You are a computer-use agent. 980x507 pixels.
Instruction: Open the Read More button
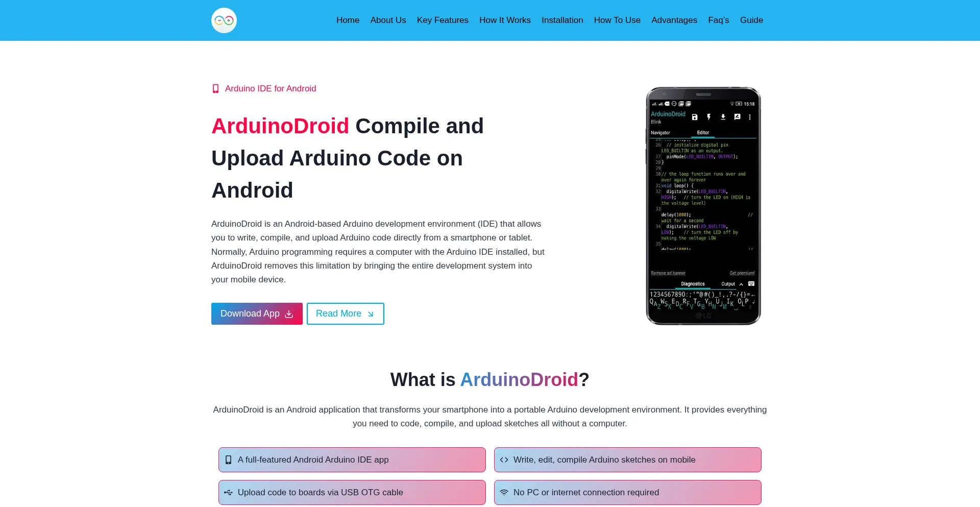tap(345, 313)
